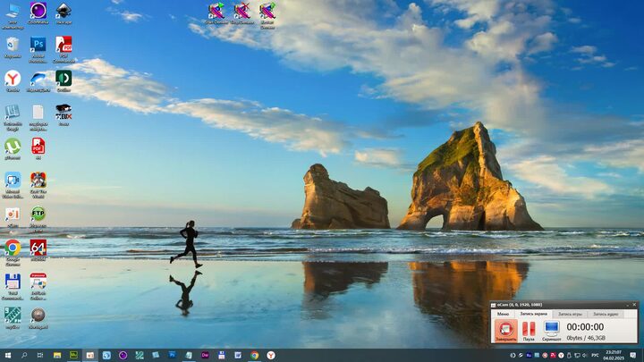
Task: Switch to the Запись аудио tab
Action: pos(606,314)
